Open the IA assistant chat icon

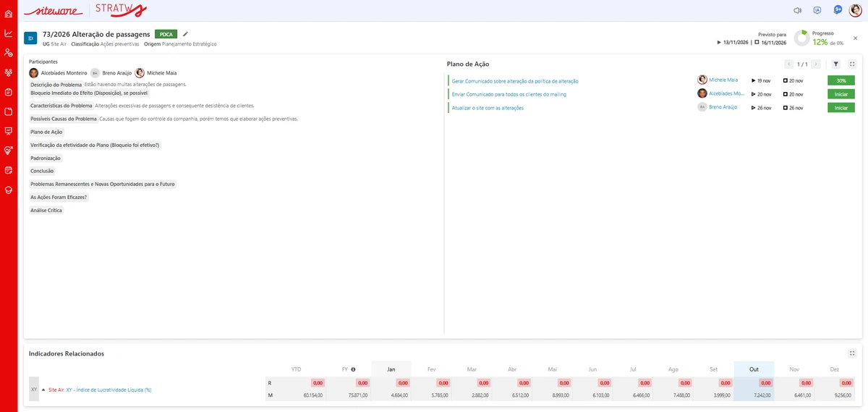tap(817, 10)
